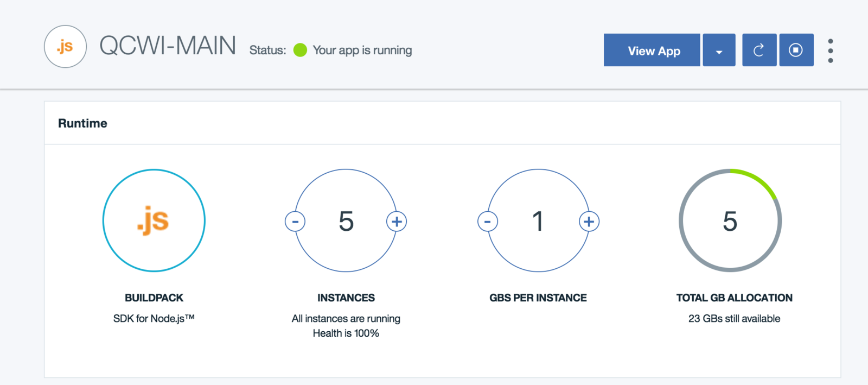The image size is (868, 385).
Task: Open the three-dot more actions menu
Action: (x=831, y=51)
